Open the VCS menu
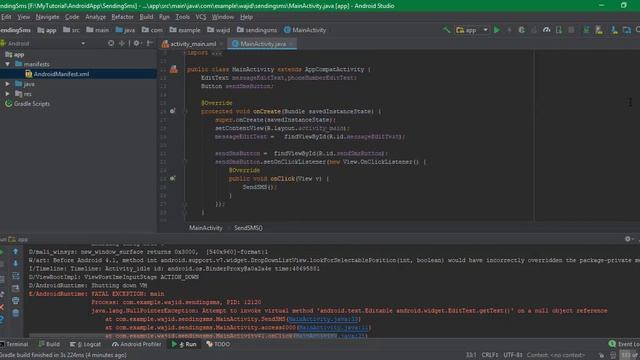 point(201,17)
